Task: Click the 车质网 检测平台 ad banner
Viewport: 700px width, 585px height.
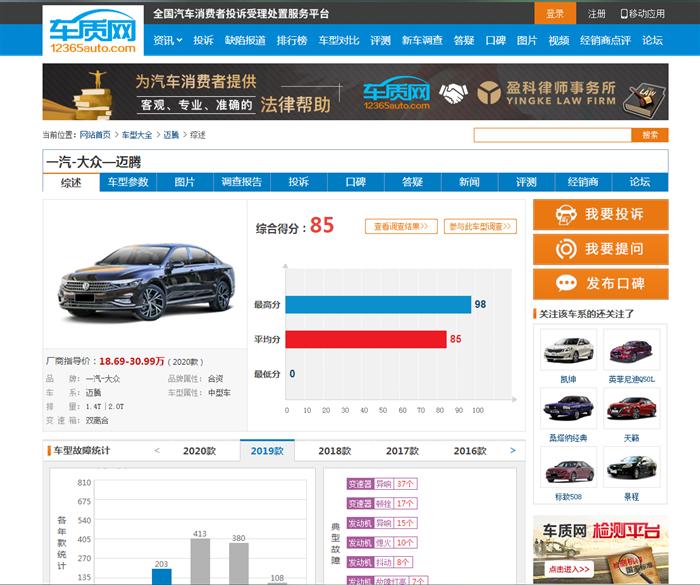Action: [x=601, y=549]
